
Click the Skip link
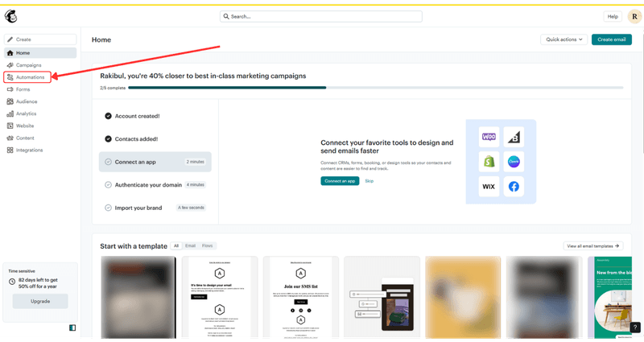tap(369, 181)
